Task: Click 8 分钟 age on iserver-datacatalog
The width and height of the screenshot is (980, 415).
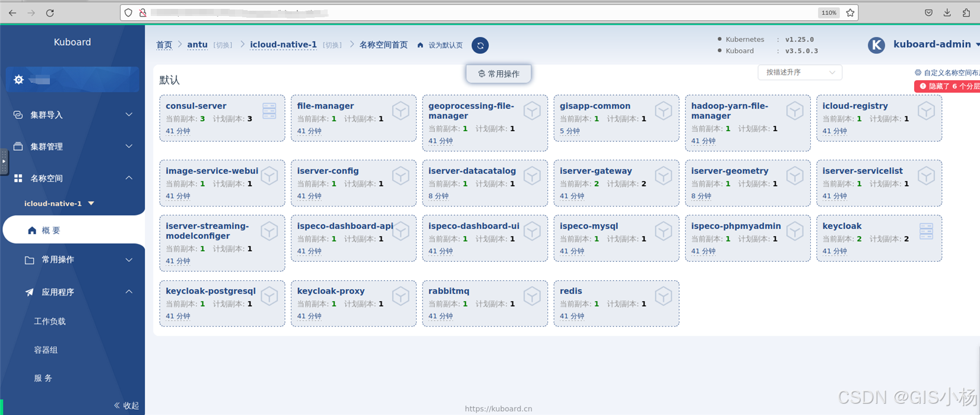Action: click(439, 196)
